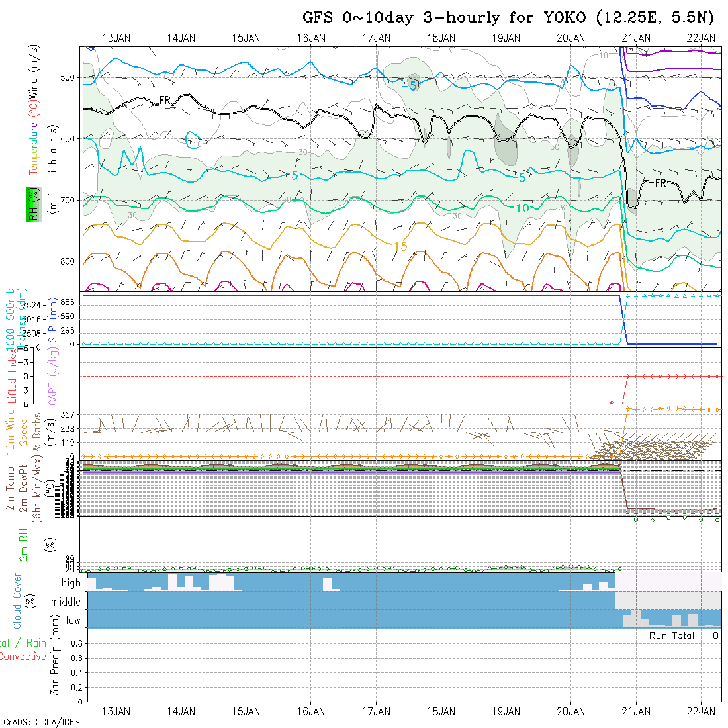Click the 885 SLP axis value
Screen dimensions: 728x728
pos(68,302)
